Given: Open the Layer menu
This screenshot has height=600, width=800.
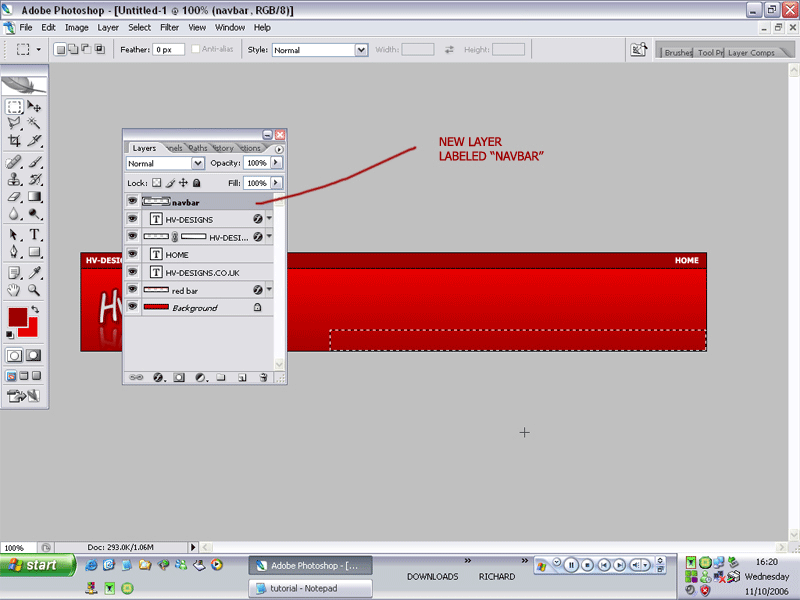Looking at the screenshot, I should [108, 28].
